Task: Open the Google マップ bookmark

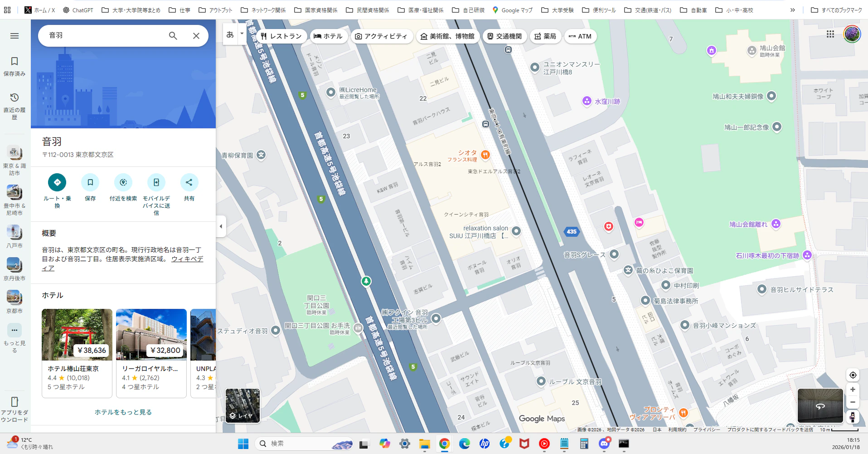Action: 513,10
